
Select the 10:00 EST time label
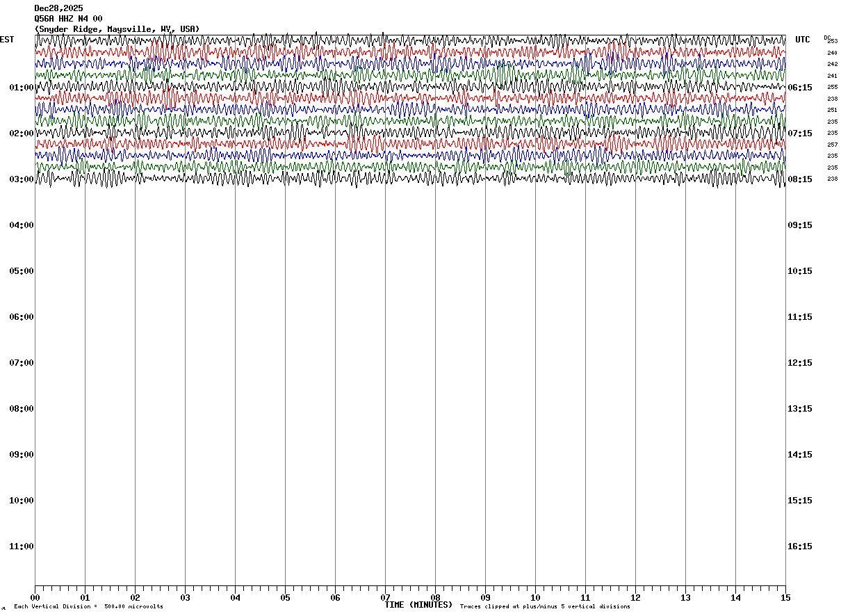tap(22, 501)
